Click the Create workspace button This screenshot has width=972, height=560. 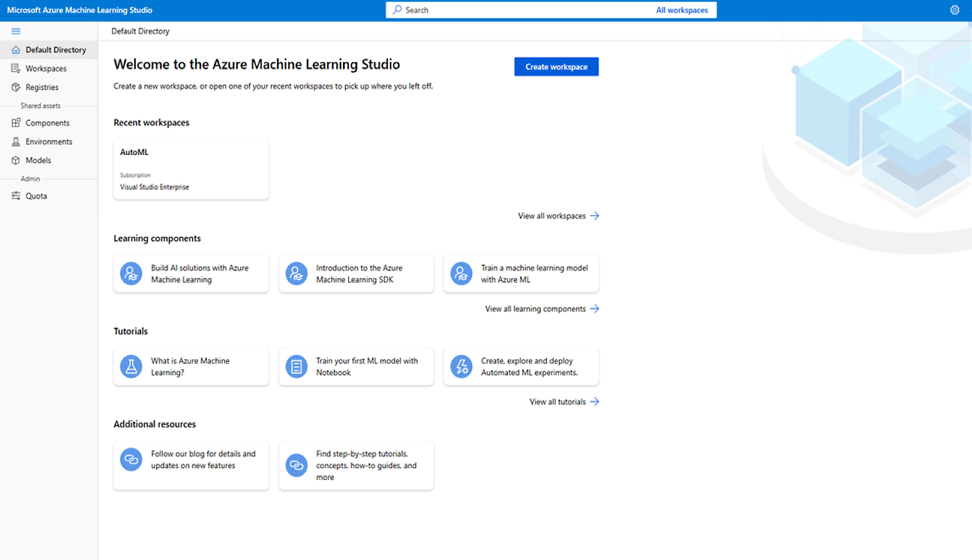(556, 66)
